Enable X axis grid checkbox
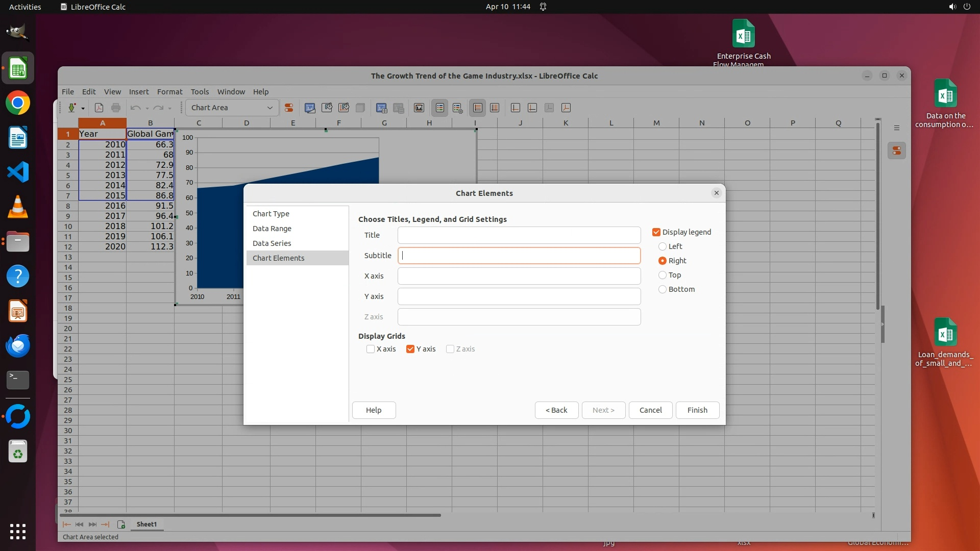This screenshot has height=551, width=980. tap(371, 349)
